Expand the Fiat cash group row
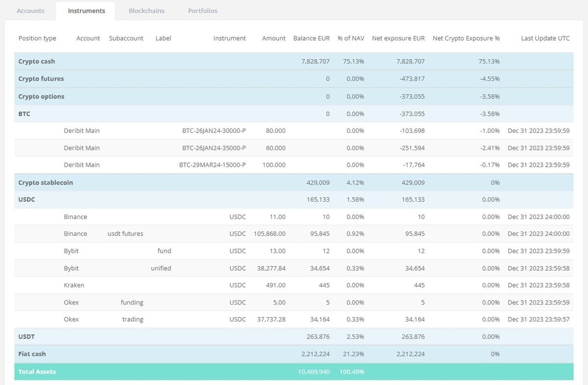The width and height of the screenshot is (588, 385). coord(32,354)
